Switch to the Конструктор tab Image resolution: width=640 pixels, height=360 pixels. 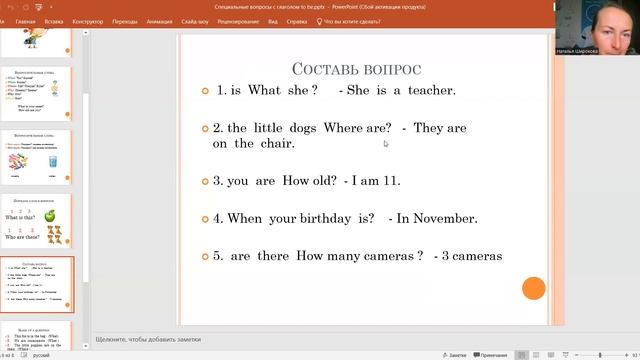[x=88, y=22]
